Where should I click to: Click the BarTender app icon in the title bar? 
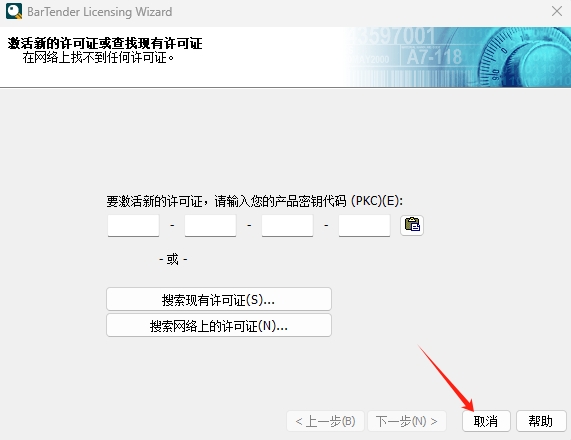[14, 11]
